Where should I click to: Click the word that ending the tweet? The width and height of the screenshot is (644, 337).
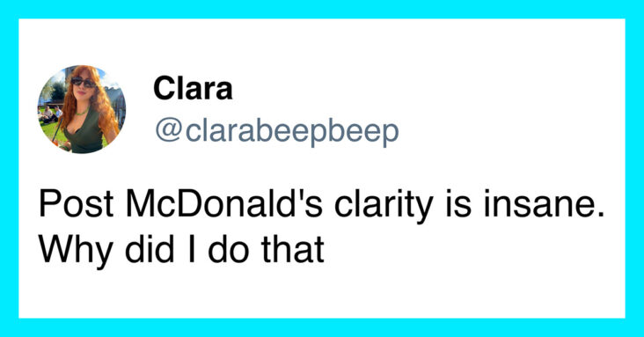[x=293, y=249]
